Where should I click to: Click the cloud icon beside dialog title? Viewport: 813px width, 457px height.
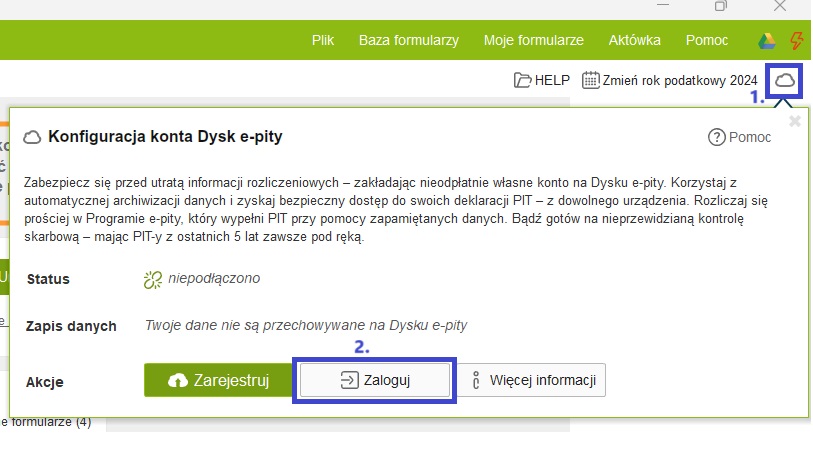[x=32, y=137]
